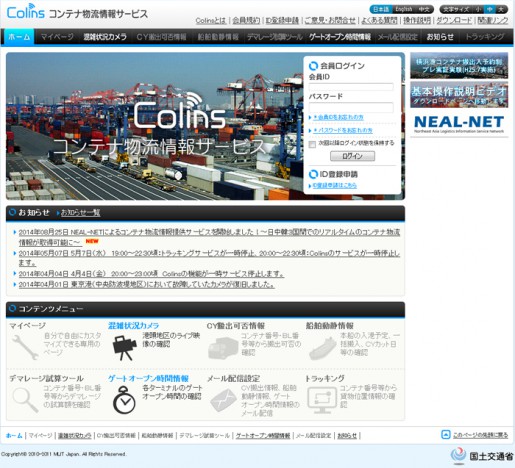Click the ship icon under 船舶動静情報
Viewport: 515px width, 468px height.
pos(322,348)
